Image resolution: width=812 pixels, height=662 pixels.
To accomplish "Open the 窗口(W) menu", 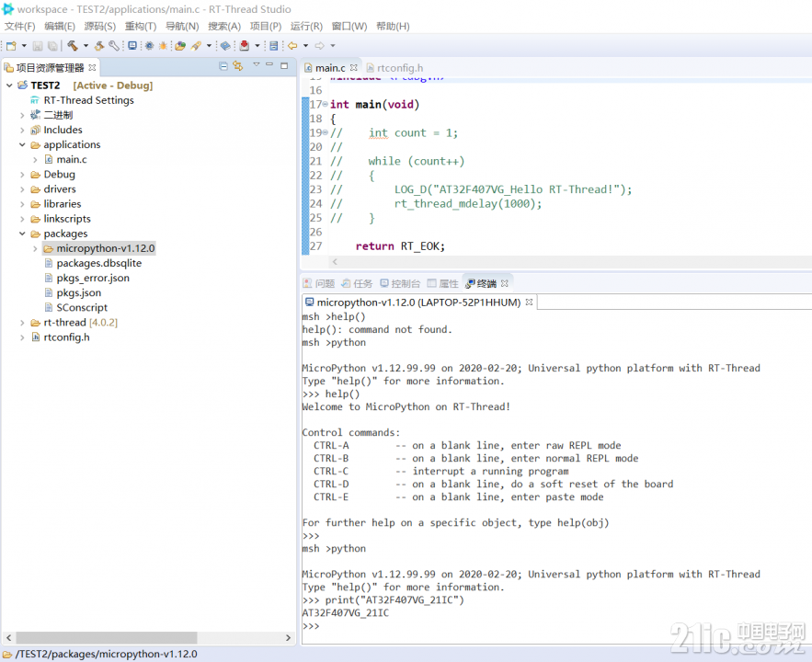I will [x=349, y=27].
